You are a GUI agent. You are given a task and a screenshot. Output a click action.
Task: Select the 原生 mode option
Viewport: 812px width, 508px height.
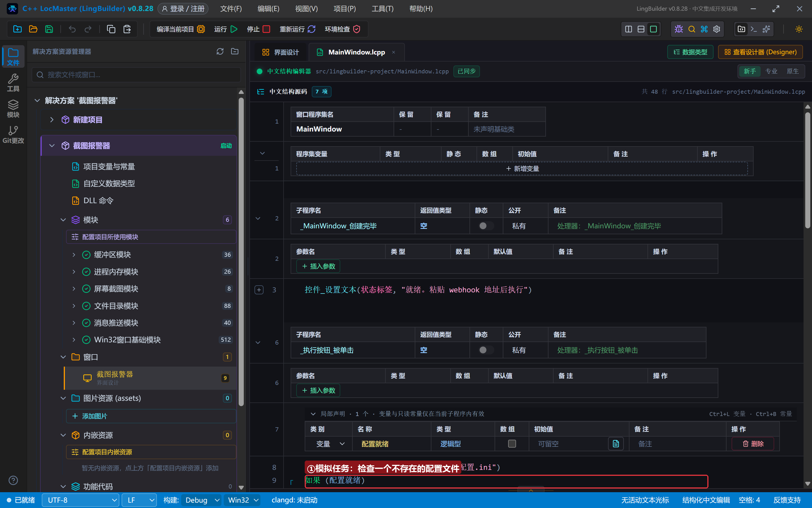point(793,71)
